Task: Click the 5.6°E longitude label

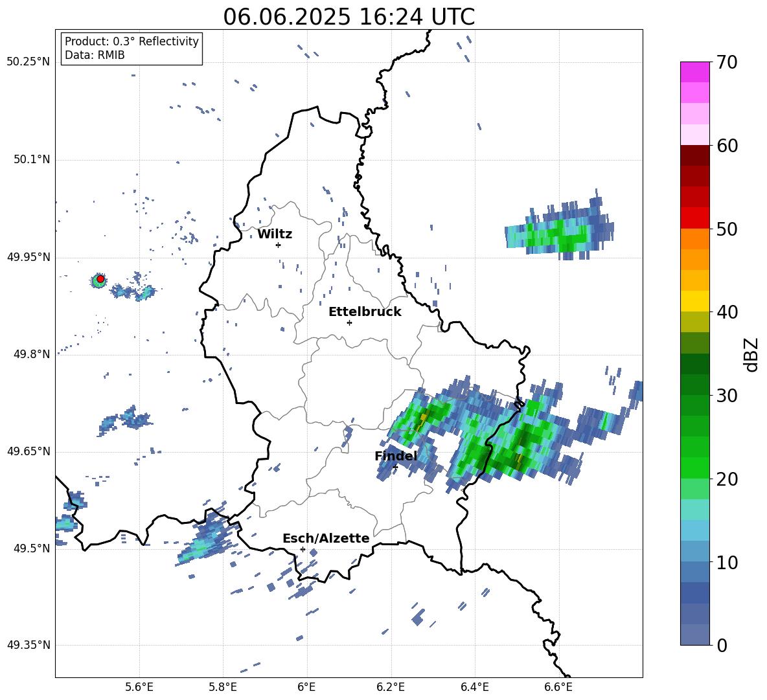Action: (139, 687)
